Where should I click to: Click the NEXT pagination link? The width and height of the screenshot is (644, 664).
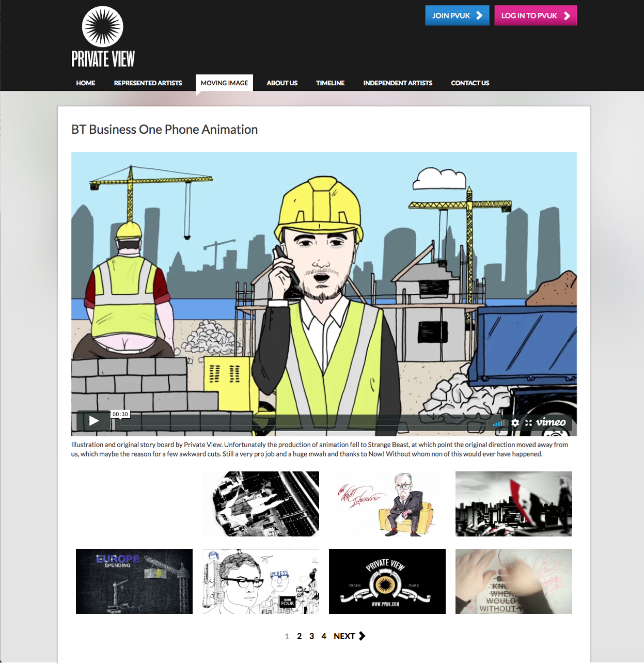click(x=350, y=636)
